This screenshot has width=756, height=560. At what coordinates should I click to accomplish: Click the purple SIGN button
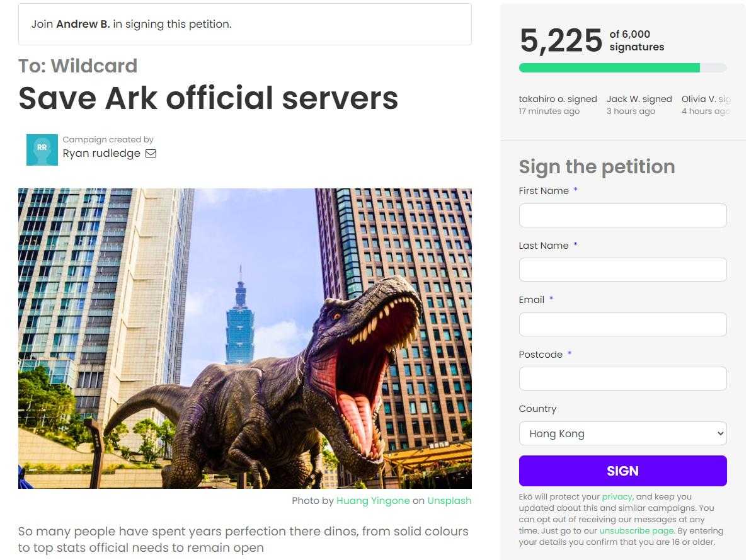[x=622, y=471]
